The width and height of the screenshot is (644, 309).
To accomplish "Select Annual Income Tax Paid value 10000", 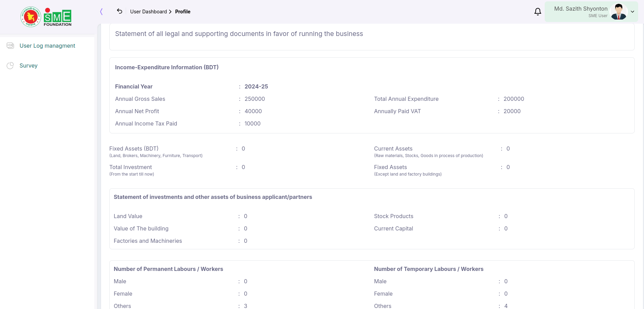I will (252, 123).
